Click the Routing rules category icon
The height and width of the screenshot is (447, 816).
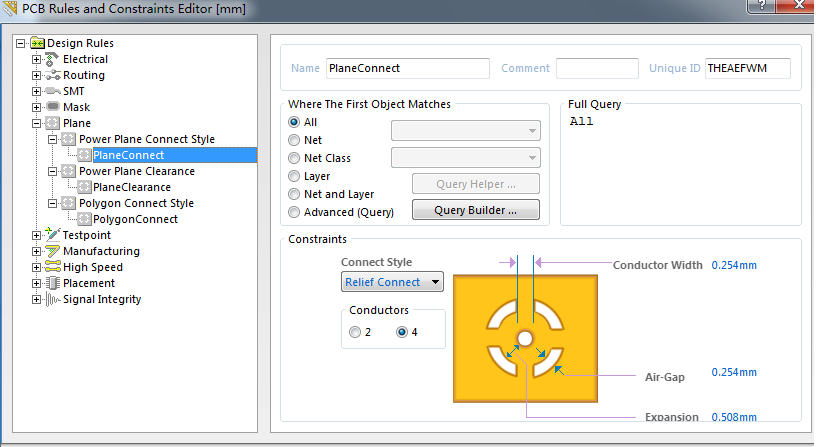52,75
